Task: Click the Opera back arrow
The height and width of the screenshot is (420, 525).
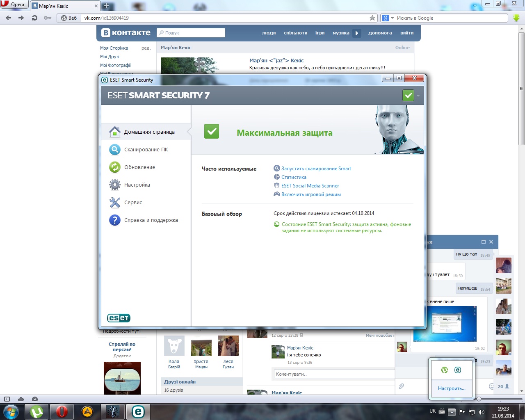Action: (9, 18)
